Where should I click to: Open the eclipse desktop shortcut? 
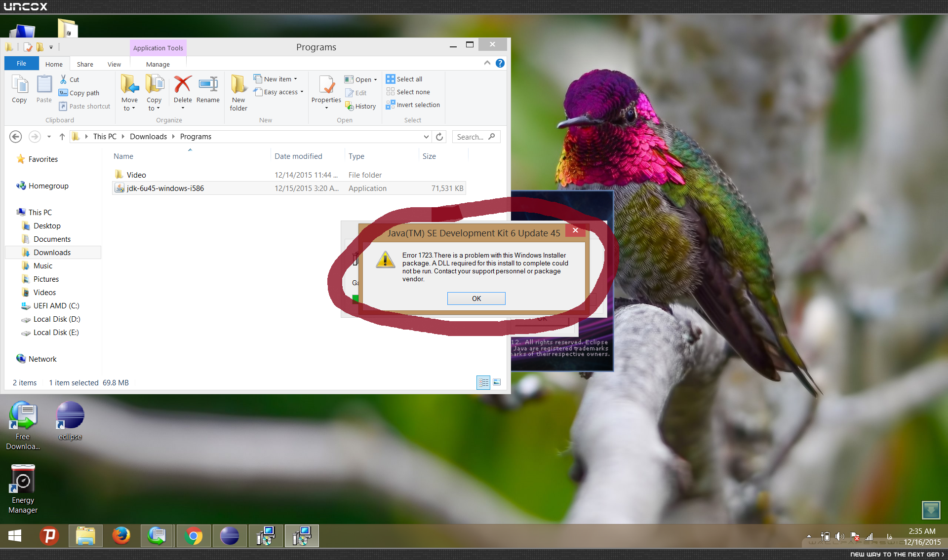click(70, 420)
